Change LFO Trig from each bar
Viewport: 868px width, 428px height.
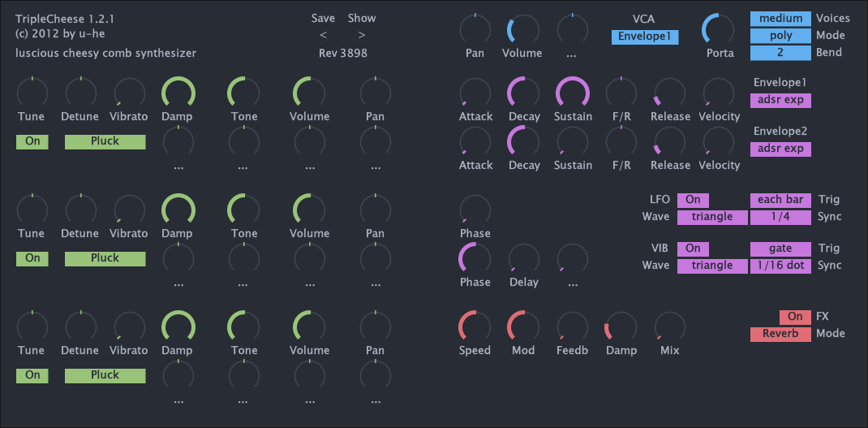pyautogui.click(x=780, y=200)
